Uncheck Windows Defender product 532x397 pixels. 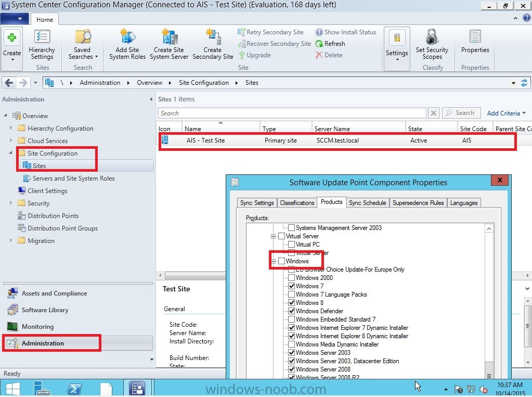click(x=291, y=311)
